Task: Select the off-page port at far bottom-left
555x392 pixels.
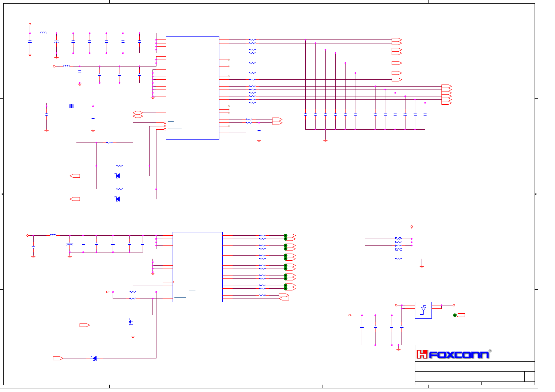Action: pyautogui.click(x=58, y=358)
